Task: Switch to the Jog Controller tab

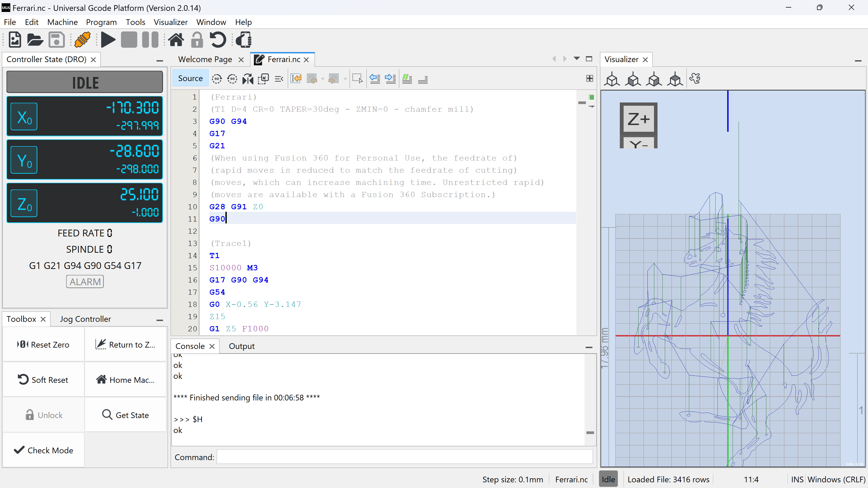Action: point(85,319)
